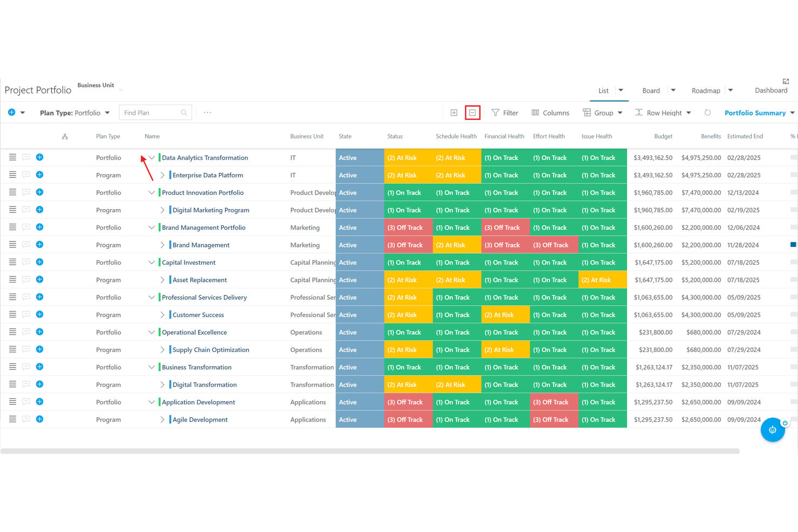Screen dimensions: 798x532
Task: Open the chatbot assistant button
Action: click(773, 430)
